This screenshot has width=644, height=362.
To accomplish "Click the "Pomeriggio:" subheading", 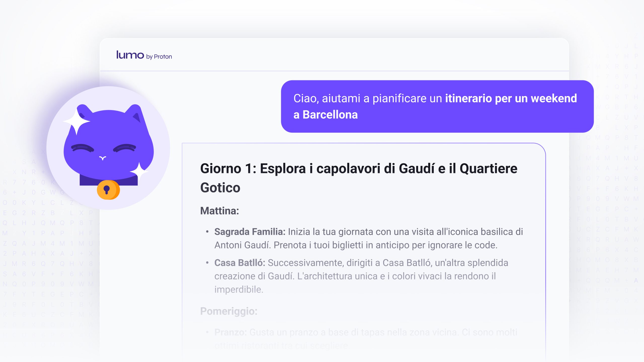I will point(229,311).
